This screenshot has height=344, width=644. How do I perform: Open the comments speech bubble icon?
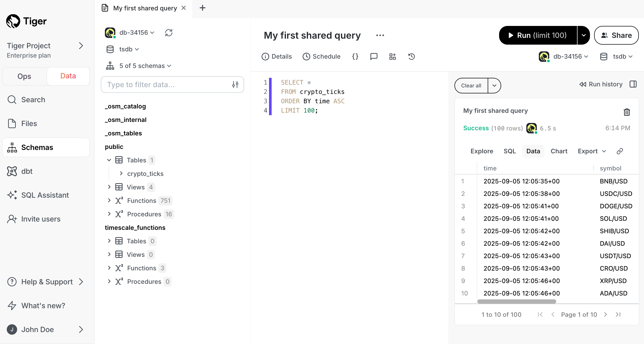pos(374,56)
